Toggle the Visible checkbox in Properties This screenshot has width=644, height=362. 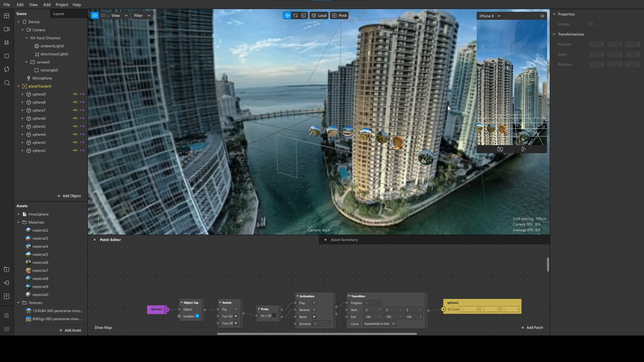[591, 24]
